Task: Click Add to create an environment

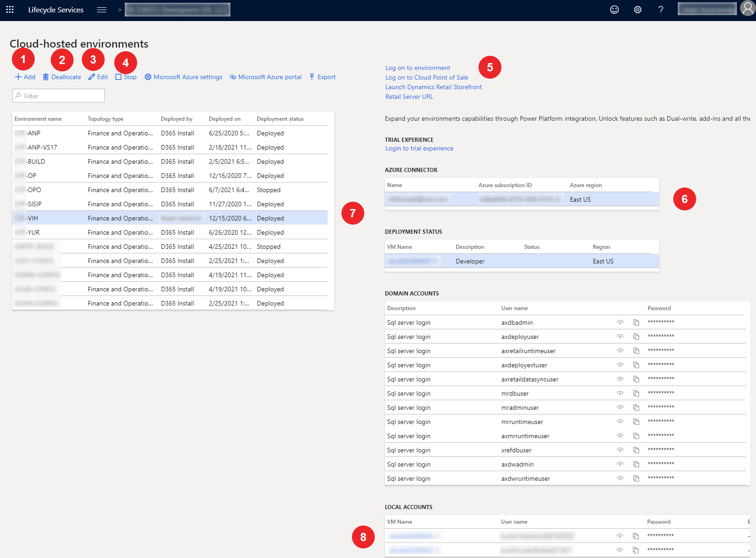Action: (x=25, y=77)
